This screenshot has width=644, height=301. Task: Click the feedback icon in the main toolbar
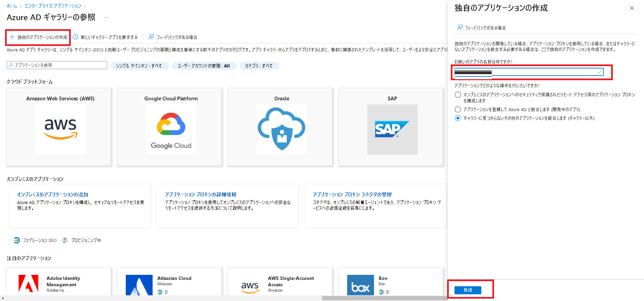(x=152, y=37)
